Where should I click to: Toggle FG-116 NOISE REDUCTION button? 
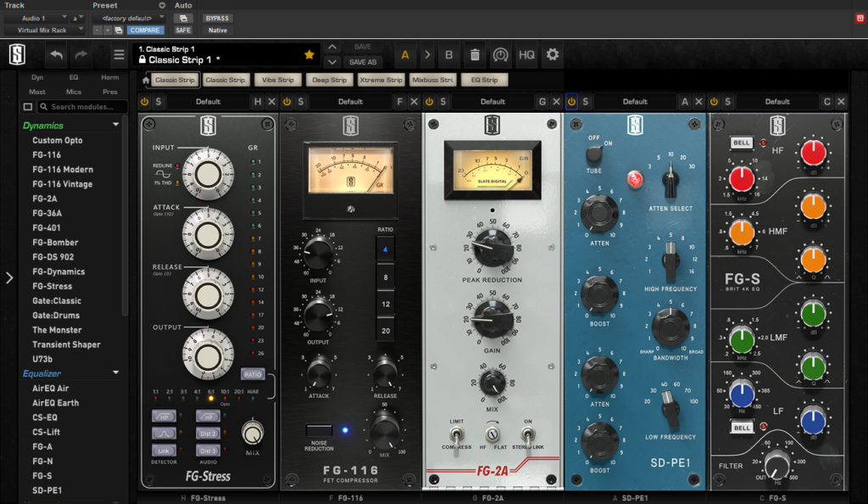(320, 430)
